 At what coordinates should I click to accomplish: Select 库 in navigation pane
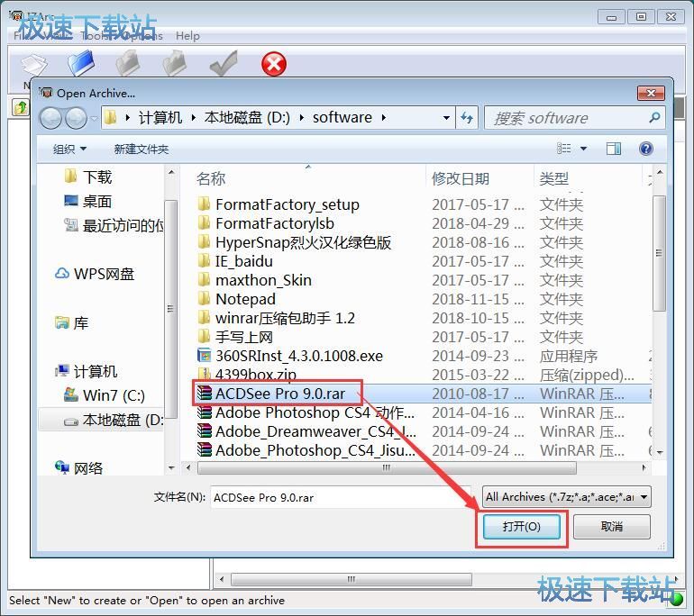71,323
